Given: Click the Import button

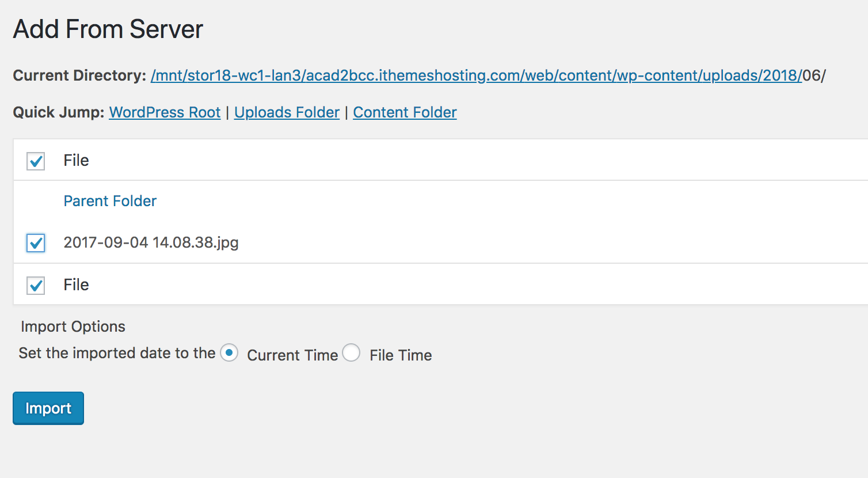Looking at the screenshot, I should 48,408.
